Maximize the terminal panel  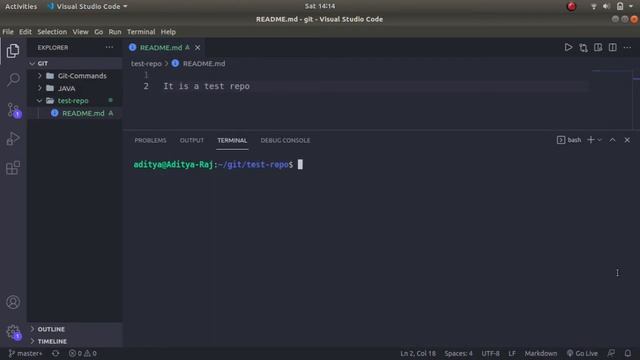pyautogui.click(x=612, y=140)
